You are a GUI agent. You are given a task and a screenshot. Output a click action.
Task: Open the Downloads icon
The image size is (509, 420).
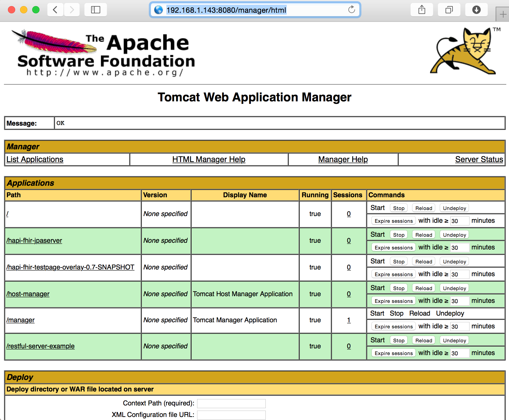477,10
